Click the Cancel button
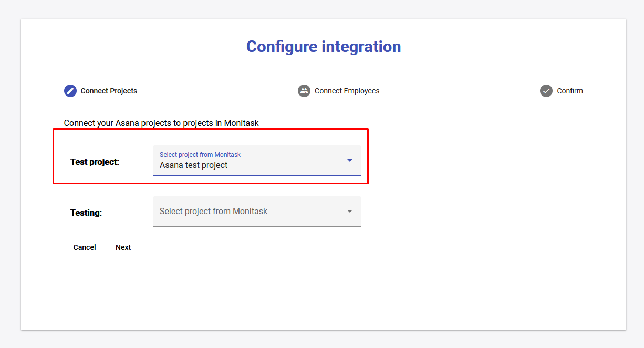This screenshot has width=644, height=348. pos(85,247)
